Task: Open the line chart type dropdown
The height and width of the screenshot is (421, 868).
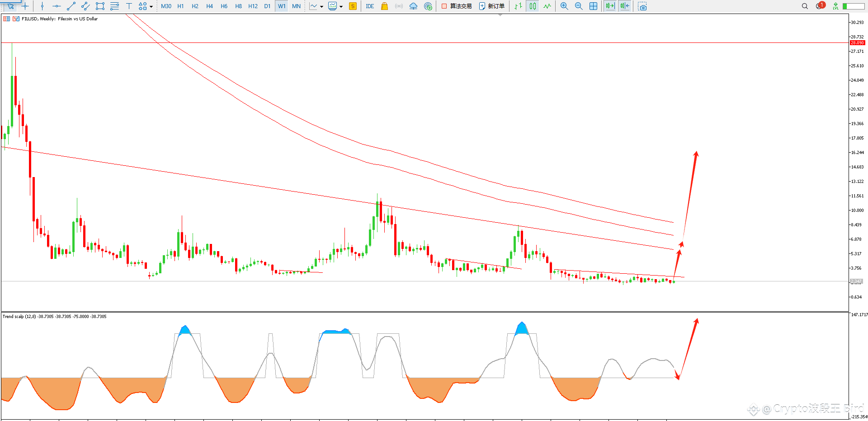Action: pyautogui.click(x=321, y=6)
